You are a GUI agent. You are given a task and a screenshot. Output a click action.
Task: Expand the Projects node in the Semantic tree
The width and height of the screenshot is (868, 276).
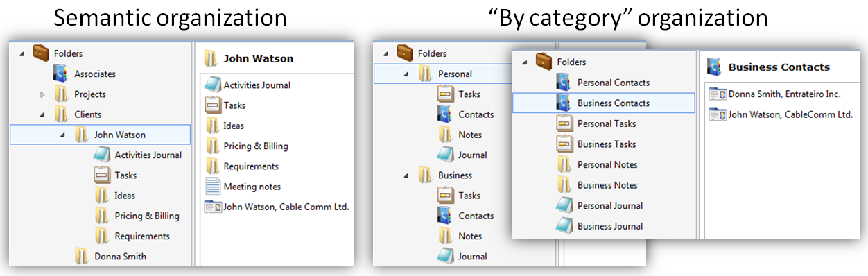[x=42, y=94]
